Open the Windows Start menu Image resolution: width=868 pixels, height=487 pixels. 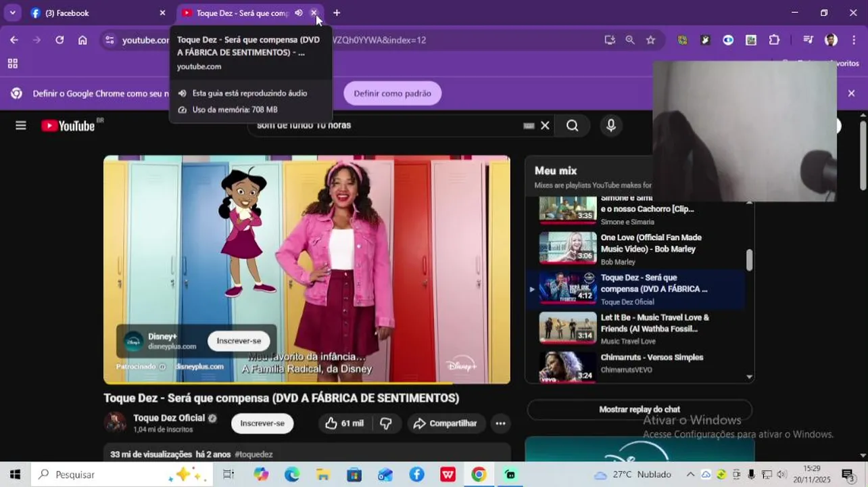pos(15,475)
